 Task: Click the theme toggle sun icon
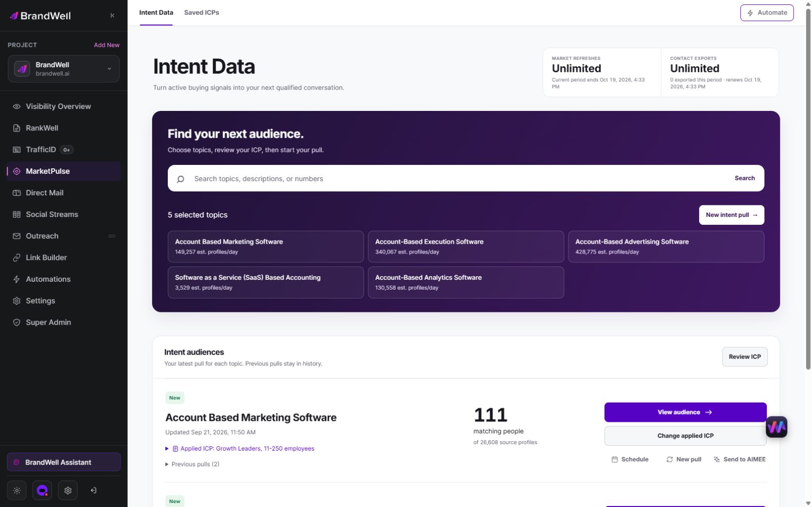pos(17,490)
